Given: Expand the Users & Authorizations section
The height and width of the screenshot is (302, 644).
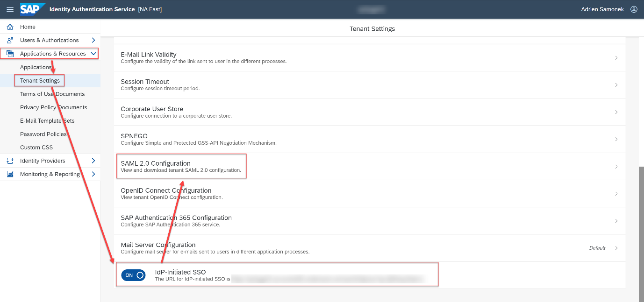Looking at the screenshot, I should (93, 40).
